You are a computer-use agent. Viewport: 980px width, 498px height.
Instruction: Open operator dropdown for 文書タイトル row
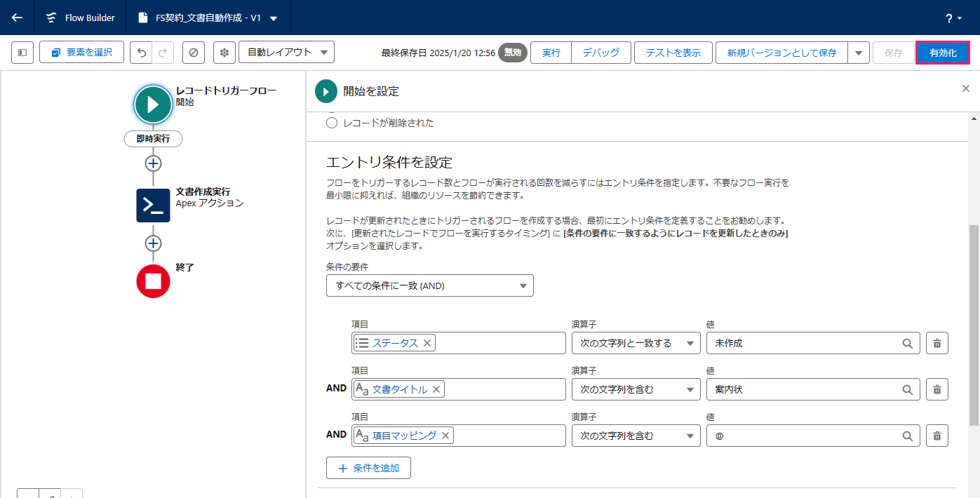point(636,389)
